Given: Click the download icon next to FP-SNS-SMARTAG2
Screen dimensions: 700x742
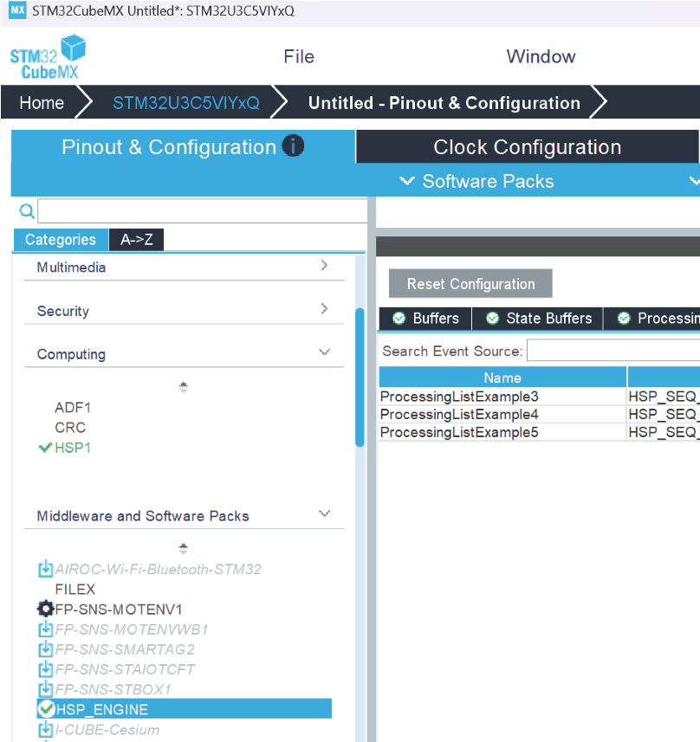Looking at the screenshot, I should tap(45, 648).
